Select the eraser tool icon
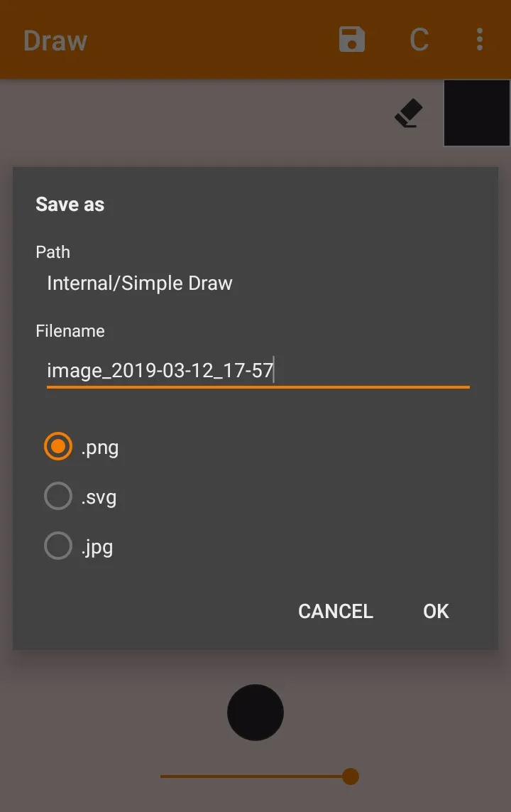The image size is (511, 812). (409, 113)
